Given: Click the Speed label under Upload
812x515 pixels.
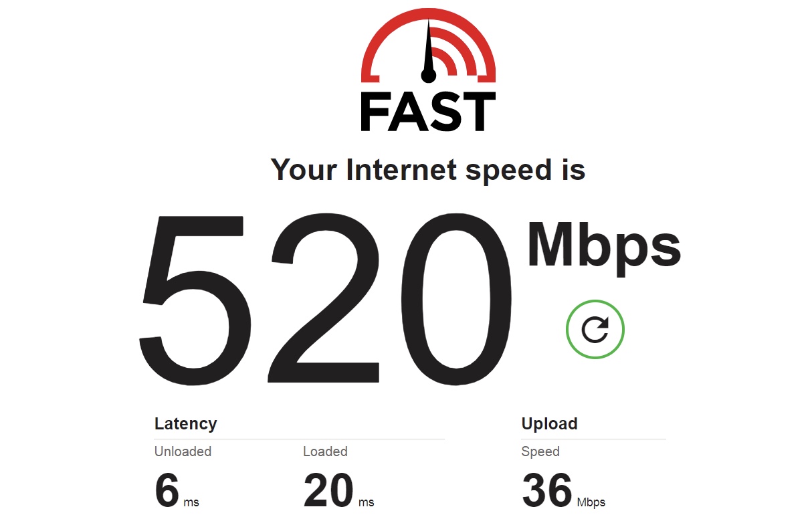Looking at the screenshot, I should [x=540, y=451].
